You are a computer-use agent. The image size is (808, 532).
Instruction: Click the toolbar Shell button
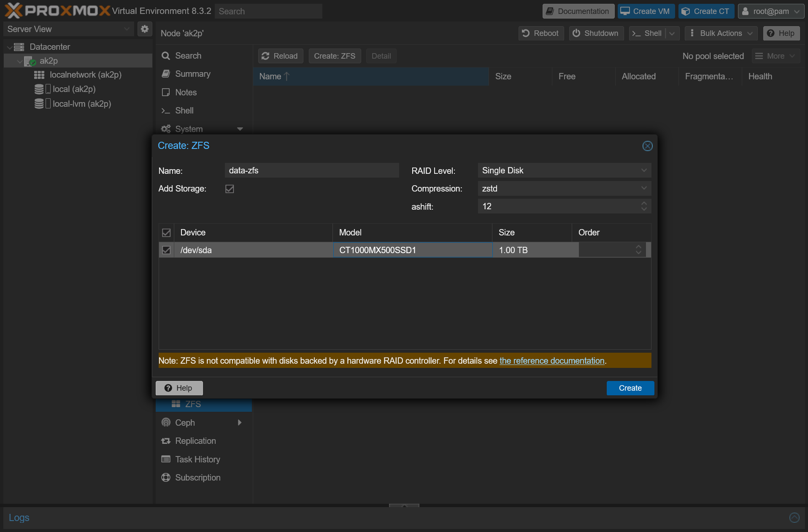(647, 33)
